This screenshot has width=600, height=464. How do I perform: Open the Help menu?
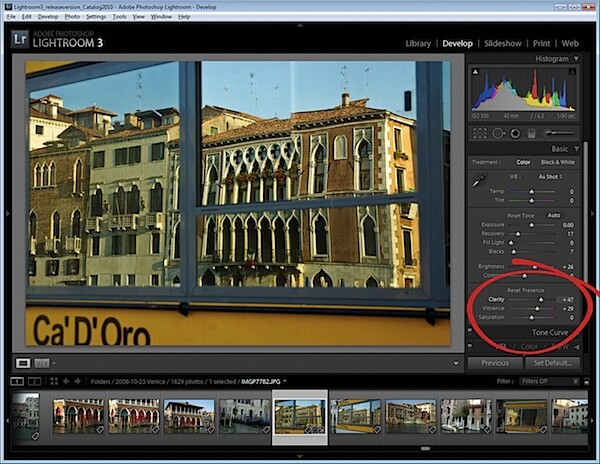pos(184,17)
